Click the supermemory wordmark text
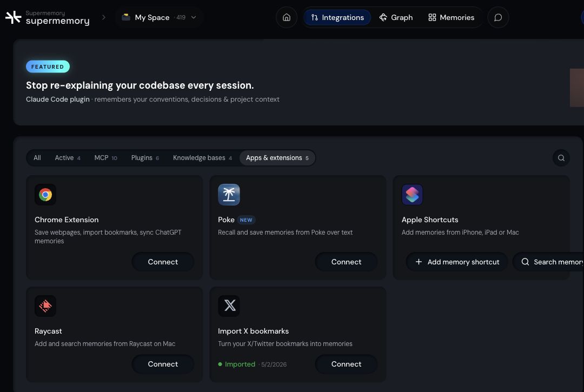 pos(58,21)
